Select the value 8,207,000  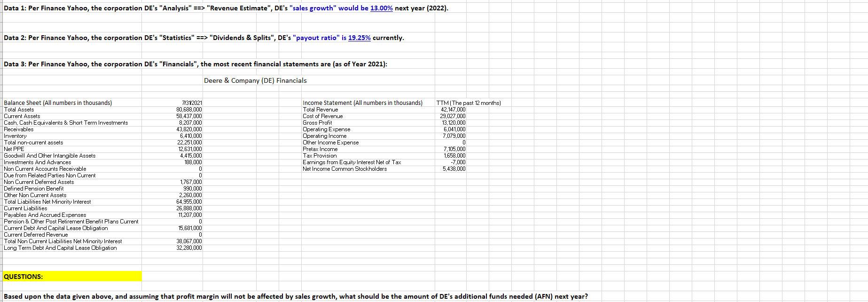[x=190, y=122]
